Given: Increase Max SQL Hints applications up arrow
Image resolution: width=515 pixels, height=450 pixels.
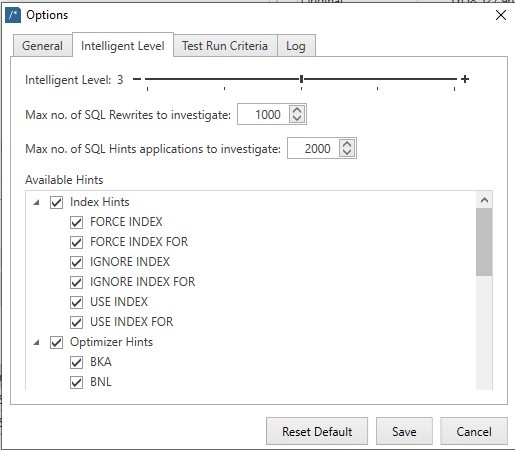Looking at the screenshot, I should pyautogui.click(x=347, y=144).
